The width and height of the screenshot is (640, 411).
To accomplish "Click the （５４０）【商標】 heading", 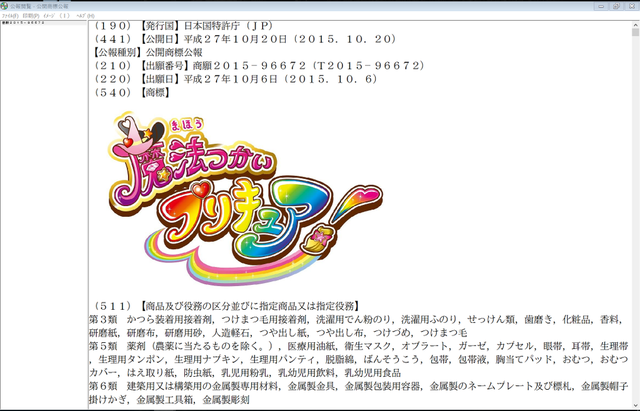I will click(x=131, y=92).
